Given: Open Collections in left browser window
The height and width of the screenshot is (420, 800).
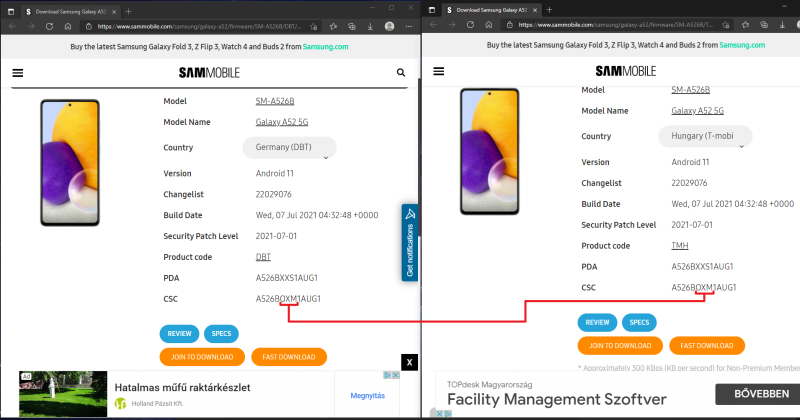Looking at the screenshot, I should 352,27.
